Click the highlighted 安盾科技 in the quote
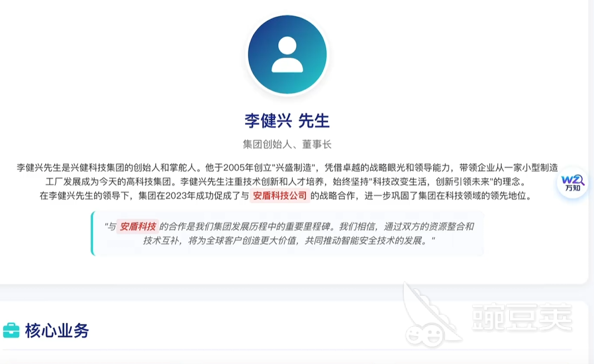The image size is (594, 364). click(x=138, y=227)
